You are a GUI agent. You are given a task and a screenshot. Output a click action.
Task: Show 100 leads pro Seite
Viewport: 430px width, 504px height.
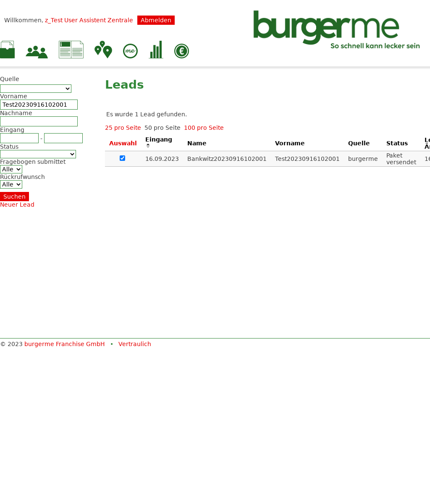(x=204, y=128)
